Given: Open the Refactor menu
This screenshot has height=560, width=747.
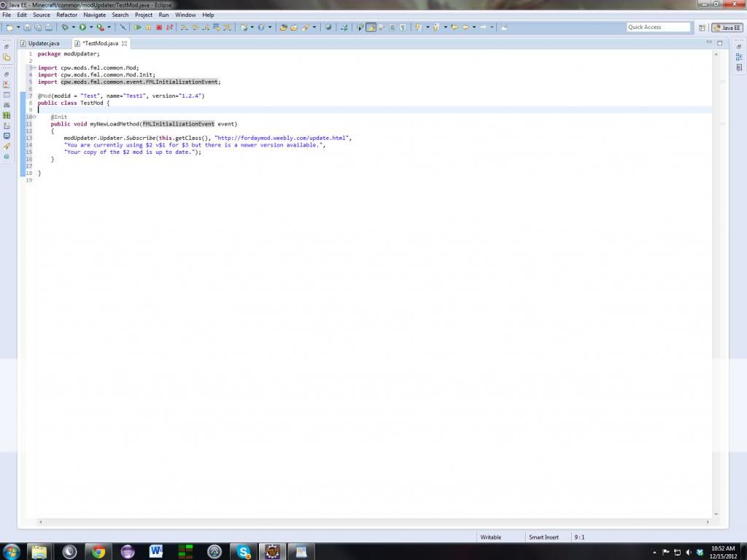Looking at the screenshot, I should (x=66, y=15).
